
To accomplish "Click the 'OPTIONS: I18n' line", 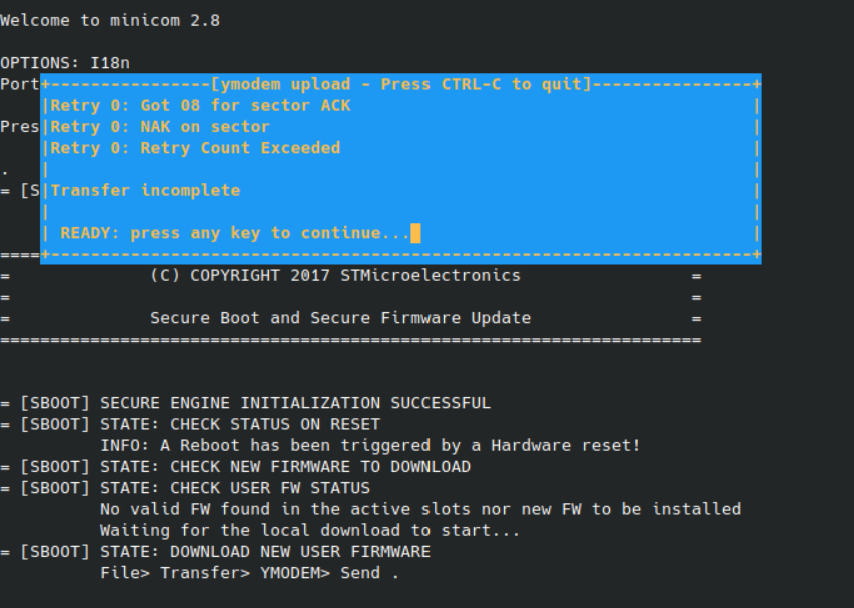I will pyautogui.click(x=65, y=63).
